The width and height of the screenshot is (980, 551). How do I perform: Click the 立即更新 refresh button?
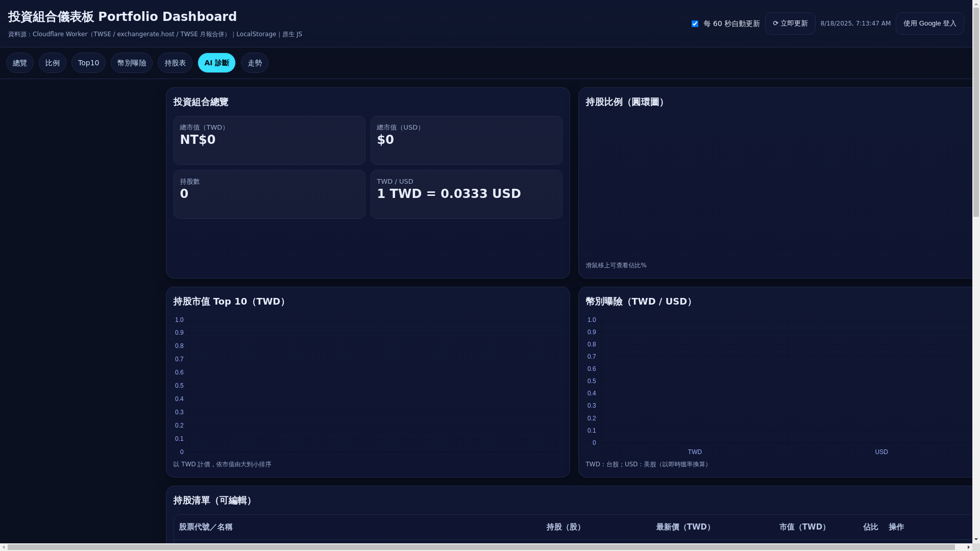coord(790,23)
